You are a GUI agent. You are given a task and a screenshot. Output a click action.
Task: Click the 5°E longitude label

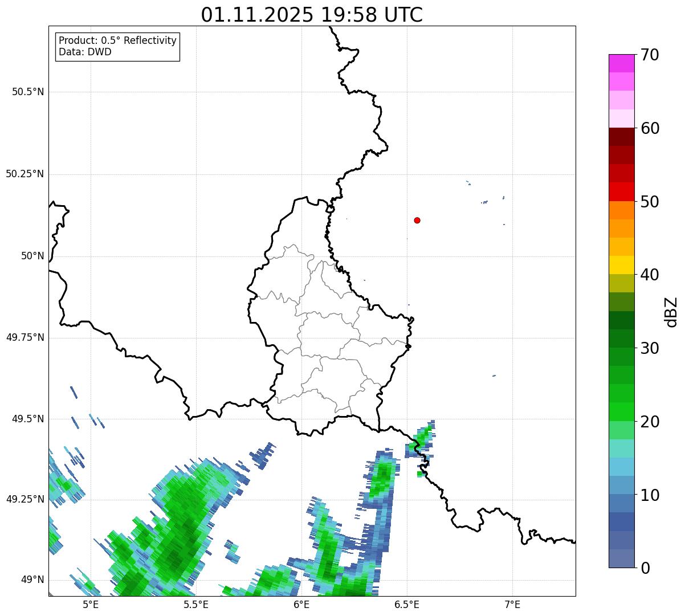tap(91, 605)
